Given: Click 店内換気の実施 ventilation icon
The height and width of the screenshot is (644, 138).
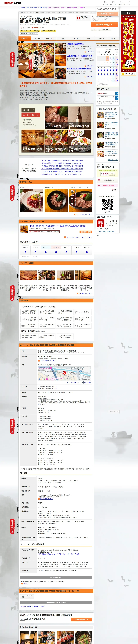Looking at the screenshot, I should [77, 312].
